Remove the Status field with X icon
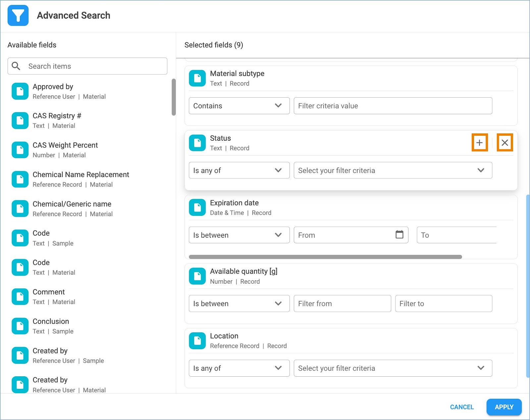The image size is (530, 420). tap(504, 143)
